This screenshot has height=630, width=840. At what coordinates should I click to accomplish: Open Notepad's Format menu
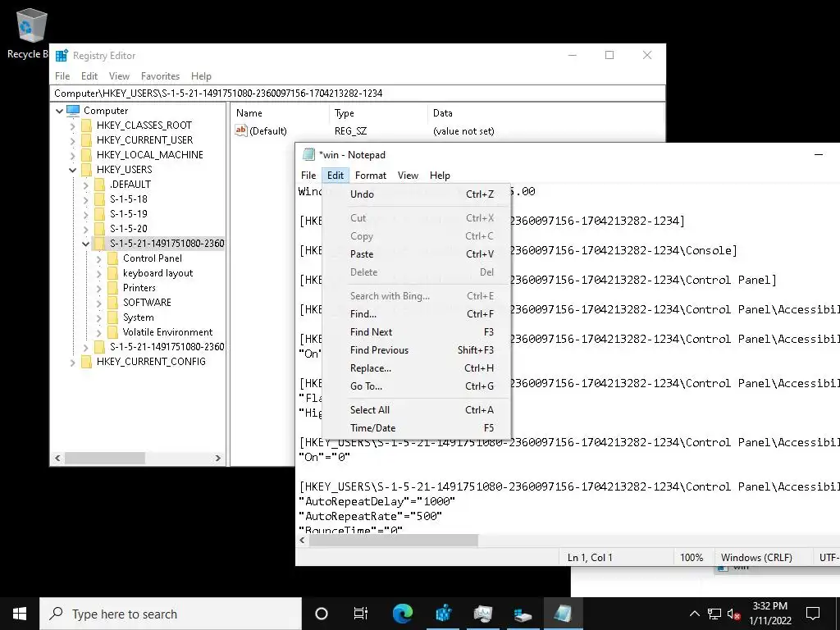pos(370,176)
